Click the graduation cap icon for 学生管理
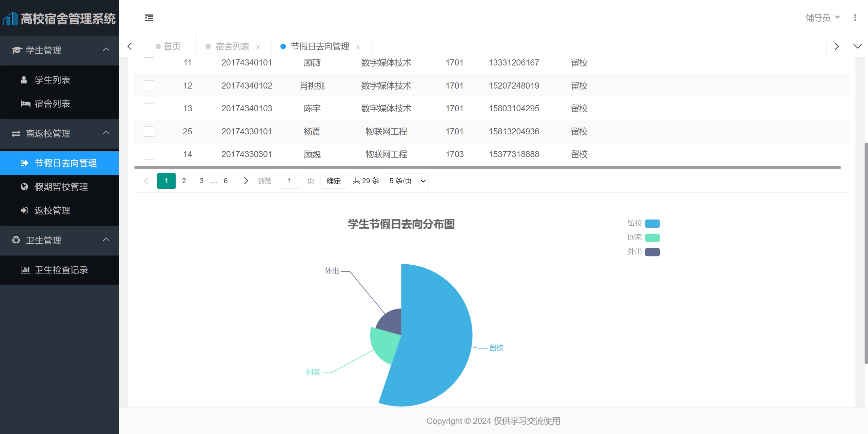This screenshot has height=434, width=868. click(17, 50)
